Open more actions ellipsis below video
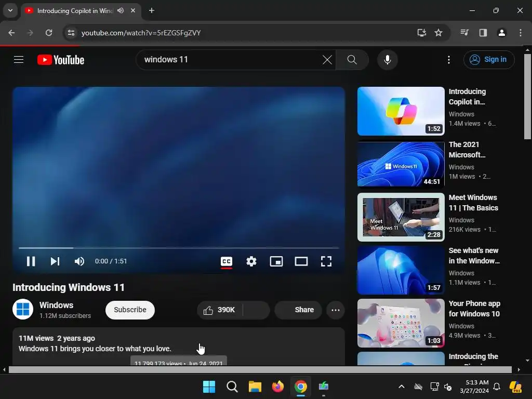This screenshot has height=399, width=532. click(x=336, y=310)
